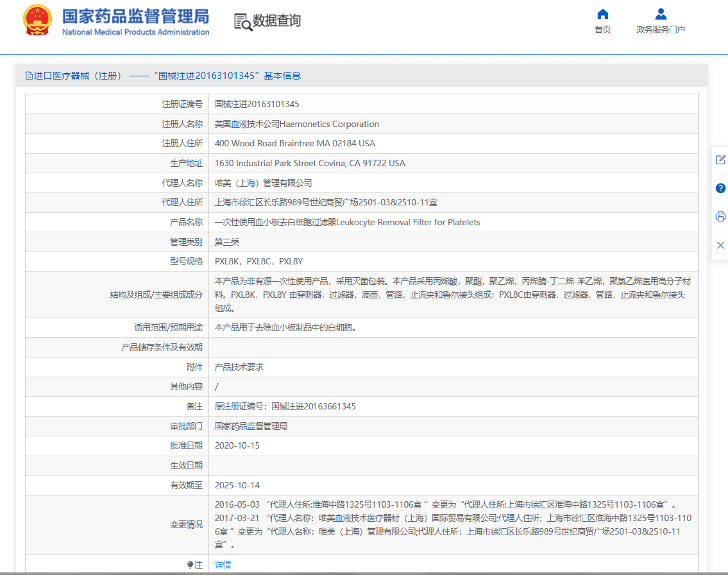The height and width of the screenshot is (575, 728).
Task: Select address 400 Wood Road Braintree
Action: 295,144
